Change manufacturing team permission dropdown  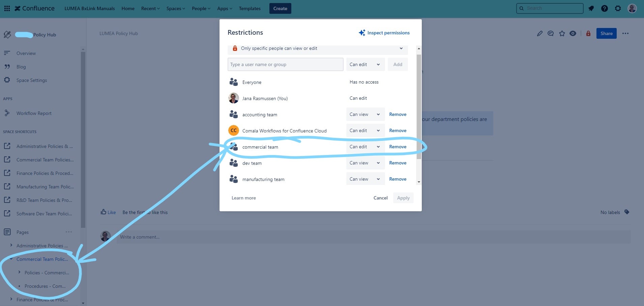pyautogui.click(x=365, y=179)
